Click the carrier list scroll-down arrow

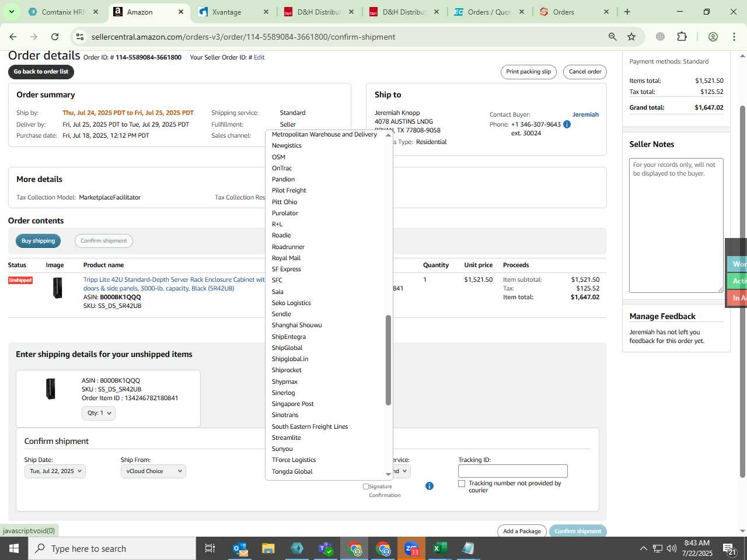pos(388,475)
